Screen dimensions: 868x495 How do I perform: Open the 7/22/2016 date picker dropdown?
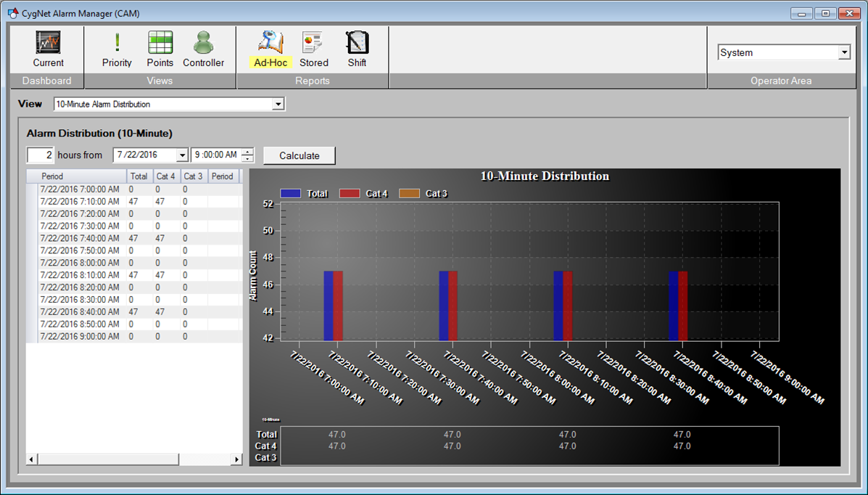coord(182,155)
